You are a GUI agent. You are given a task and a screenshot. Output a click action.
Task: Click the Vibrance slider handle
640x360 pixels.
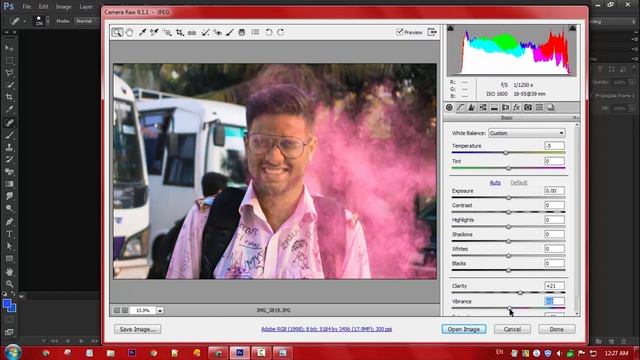pyautogui.click(x=509, y=308)
